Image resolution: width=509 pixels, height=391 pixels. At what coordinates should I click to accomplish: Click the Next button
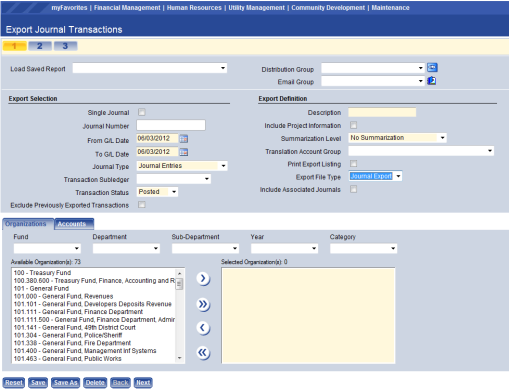(x=143, y=383)
